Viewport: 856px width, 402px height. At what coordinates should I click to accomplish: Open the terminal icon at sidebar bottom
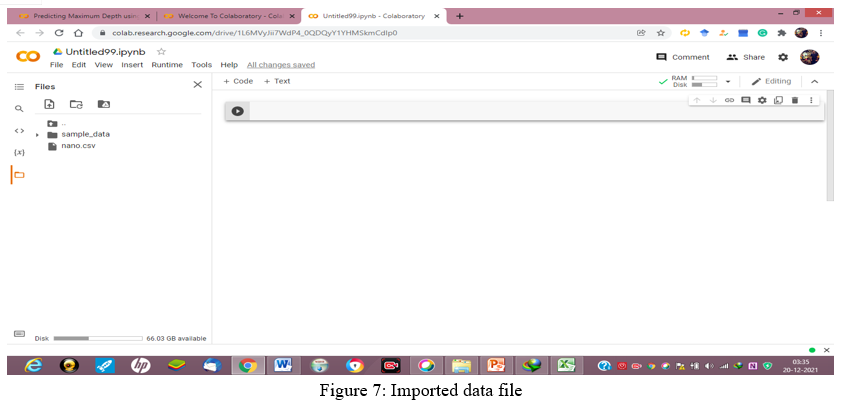[x=19, y=334]
